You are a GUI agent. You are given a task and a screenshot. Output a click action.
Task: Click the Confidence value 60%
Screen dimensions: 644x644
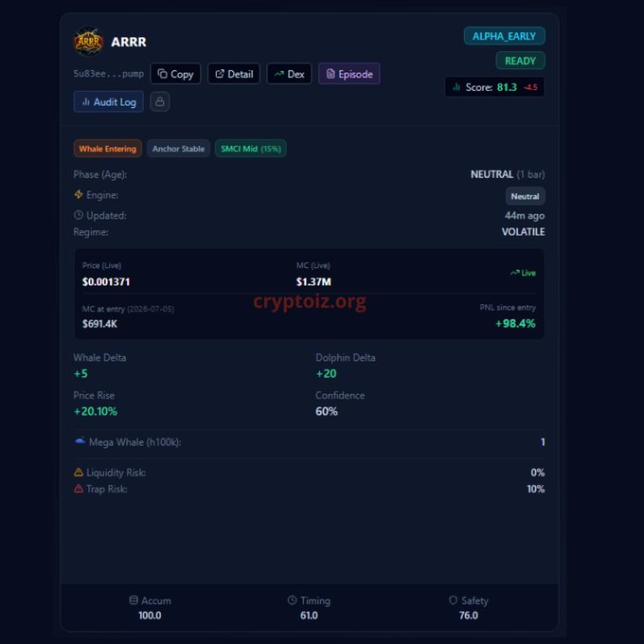(327, 411)
